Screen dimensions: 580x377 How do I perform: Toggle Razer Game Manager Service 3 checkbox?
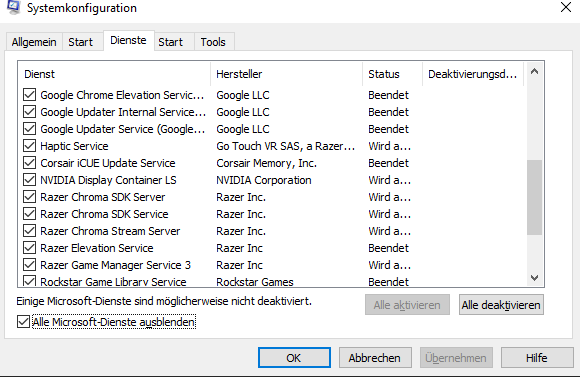(30, 265)
